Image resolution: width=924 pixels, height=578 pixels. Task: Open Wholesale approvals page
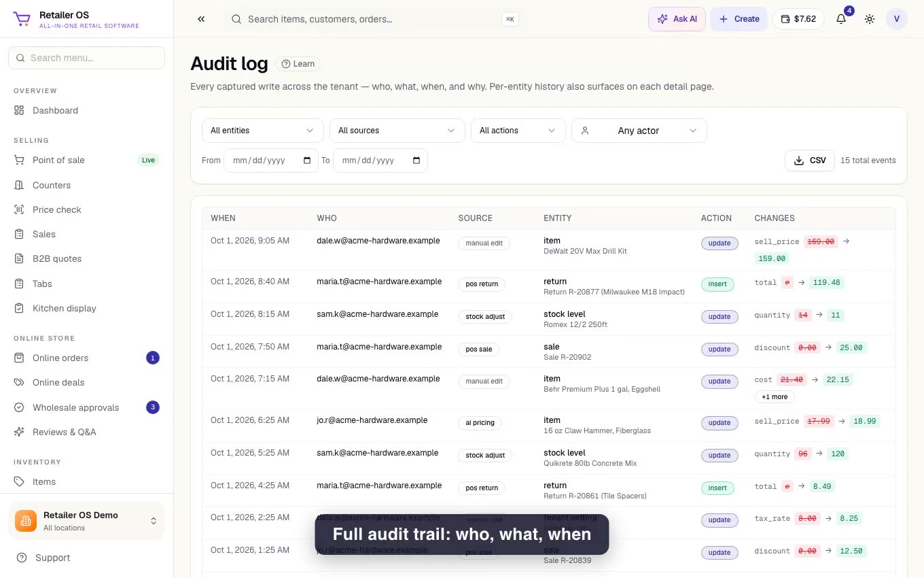click(86, 407)
